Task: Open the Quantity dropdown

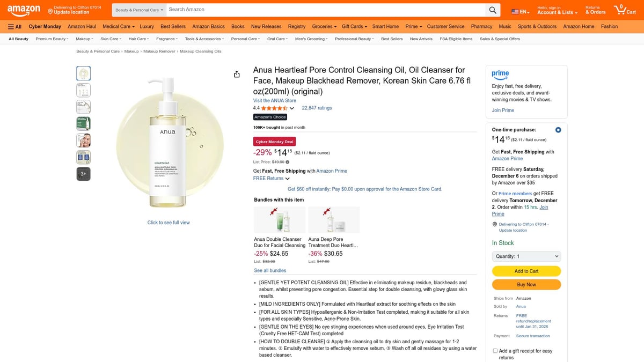Action: click(526, 256)
